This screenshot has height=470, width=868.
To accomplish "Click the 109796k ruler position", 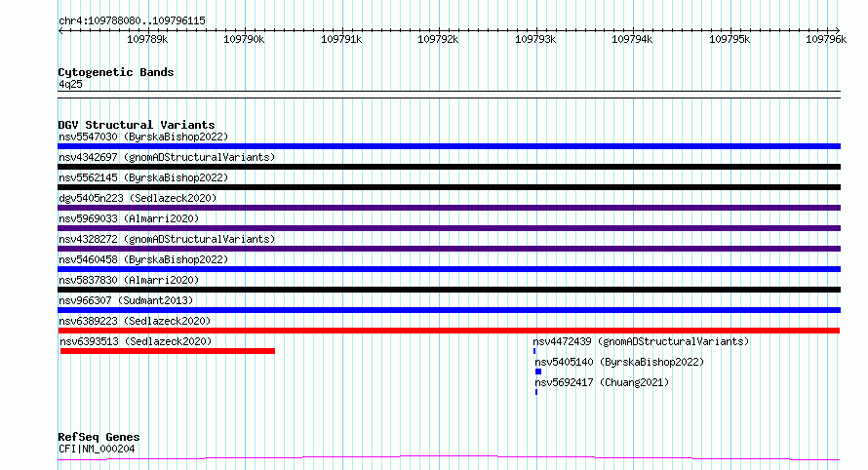I will pos(826,39).
